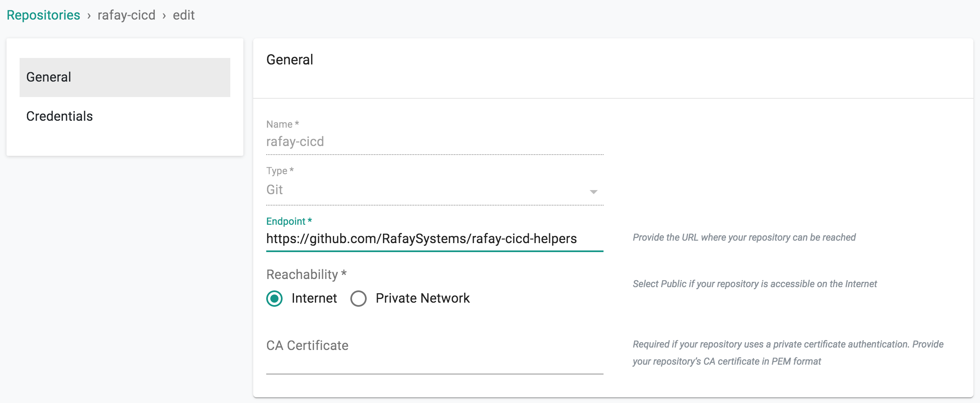Open the General sidebar section
This screenshot has width=980, height=403.
click(125, 77)
